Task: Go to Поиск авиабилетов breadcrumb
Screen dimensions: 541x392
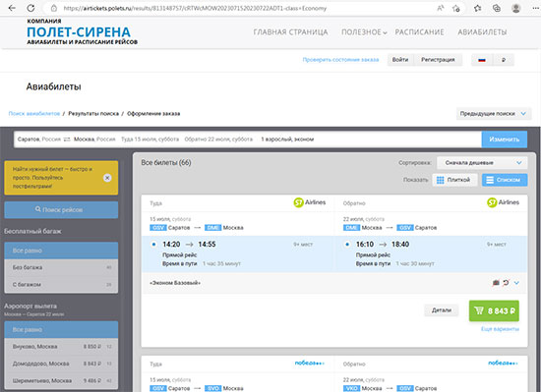Action: point(34,114)
